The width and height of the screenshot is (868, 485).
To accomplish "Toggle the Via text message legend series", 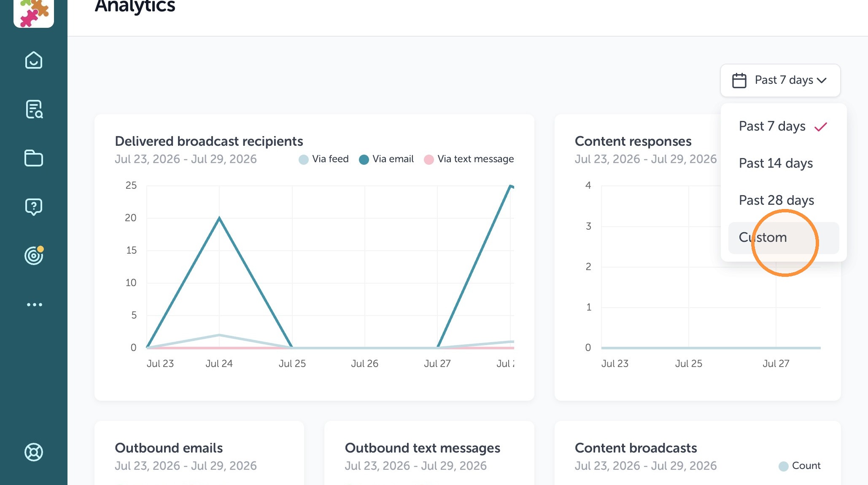I will 469,159.
